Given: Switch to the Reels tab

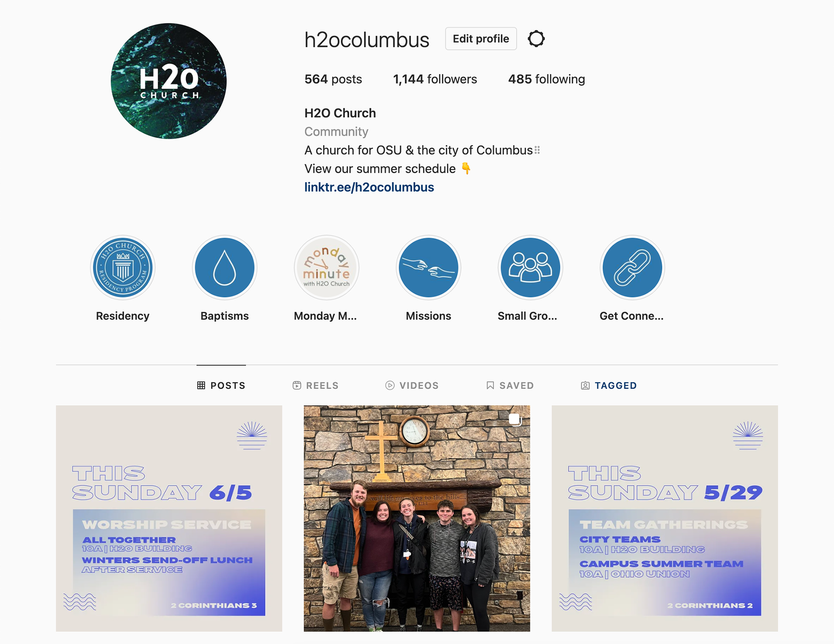Looking at the screenshot, I should (x=315, y=386).
